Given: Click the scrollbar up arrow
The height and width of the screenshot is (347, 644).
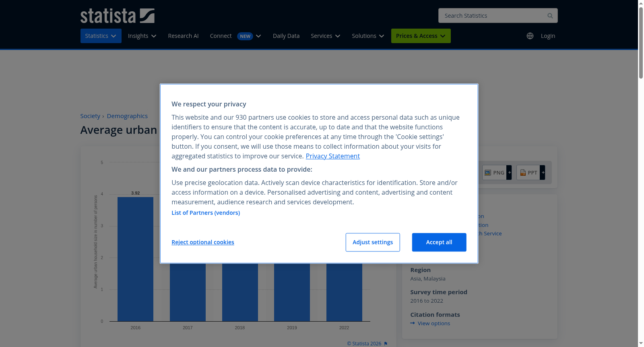Looking at the screenshot, I should pos(641,3).
